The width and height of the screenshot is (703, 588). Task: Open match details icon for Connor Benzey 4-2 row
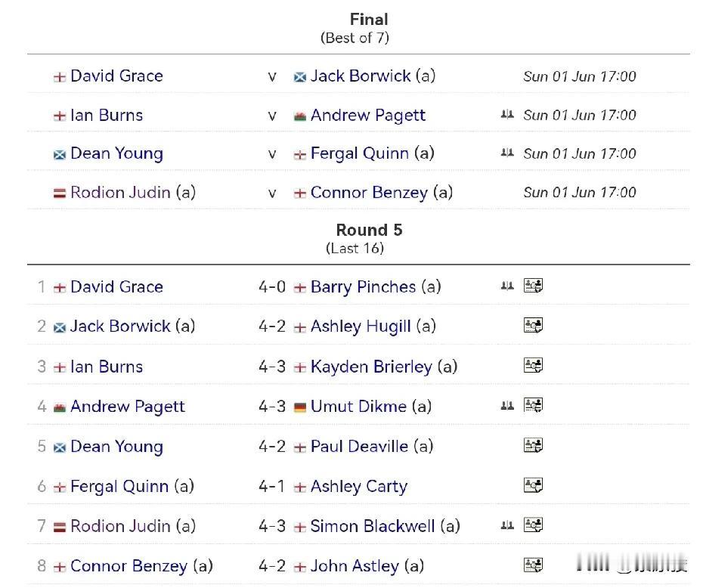(x=533, y=565)
